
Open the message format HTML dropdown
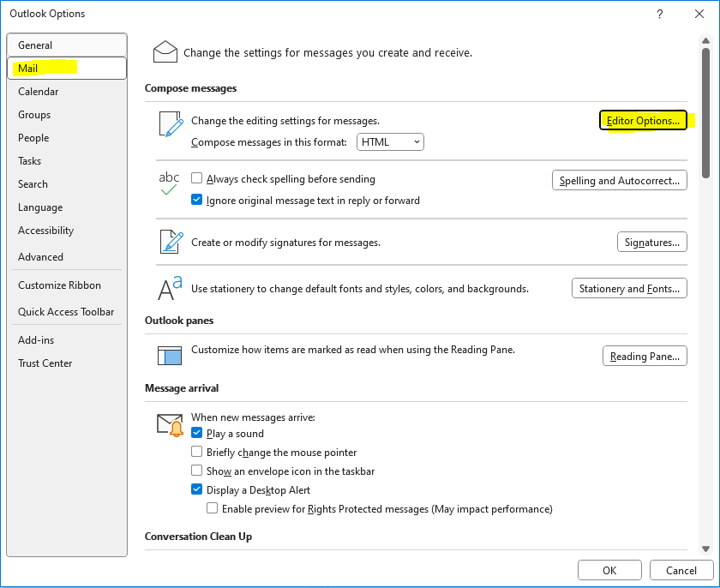click(390, 141)
